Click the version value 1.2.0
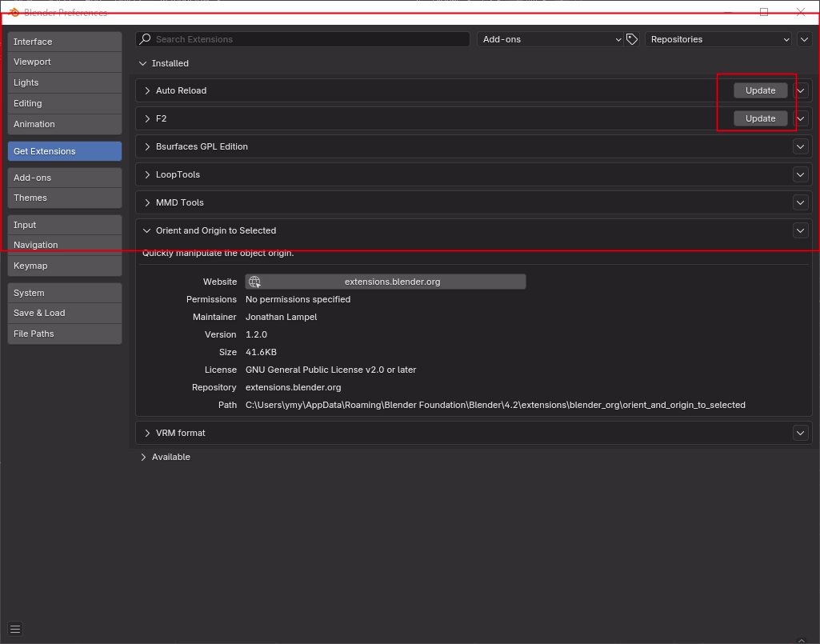The width and height of the screenshot is (820, 644). [x=256, y=334]
